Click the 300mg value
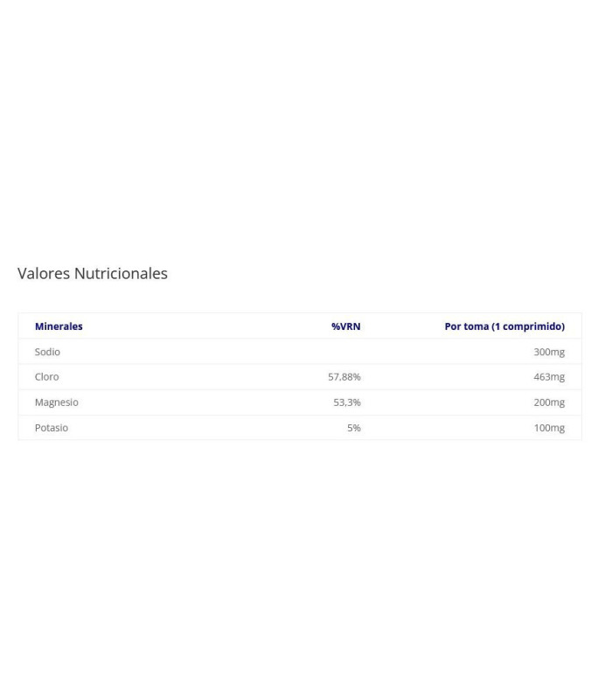The image size is (612, 700). (549, 352)
